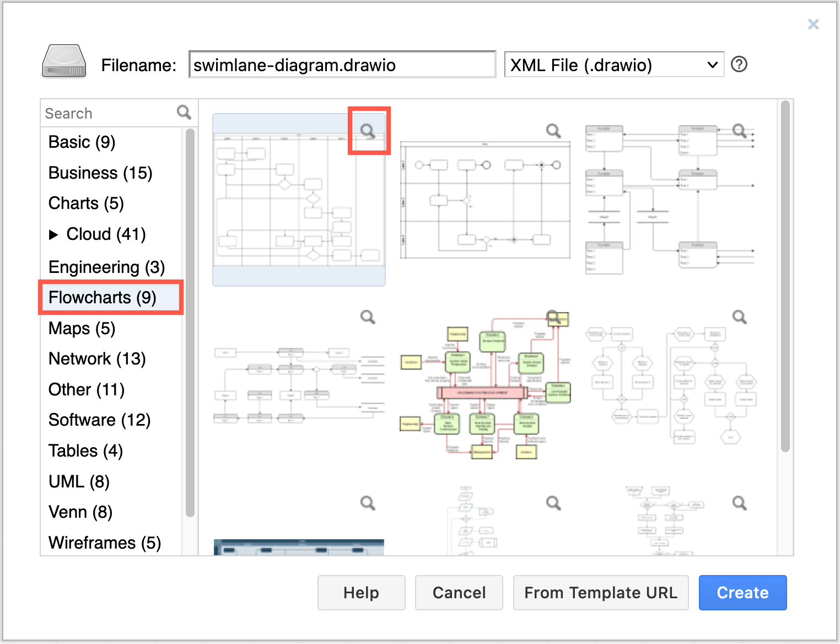This screenshot has width=840, height=644.
Task: Click the Create button
Action: 742,593
